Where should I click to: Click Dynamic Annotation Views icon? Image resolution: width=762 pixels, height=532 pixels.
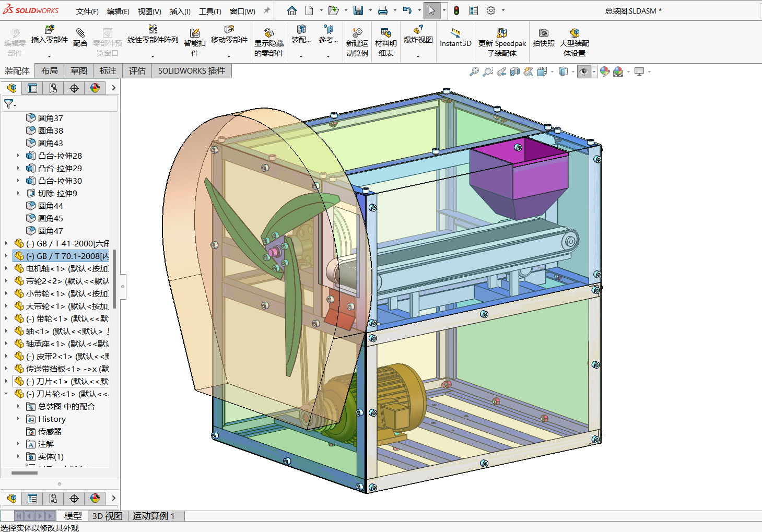coord(529,72)
